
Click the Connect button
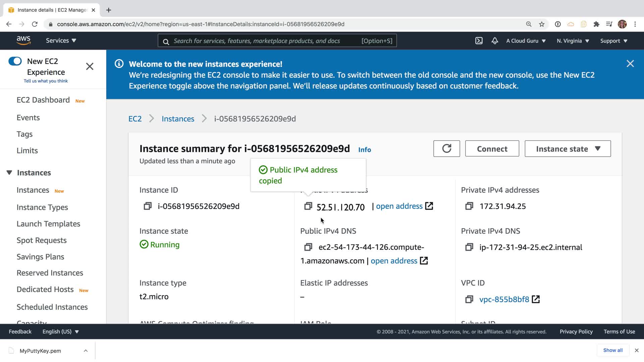coord(492,148)
